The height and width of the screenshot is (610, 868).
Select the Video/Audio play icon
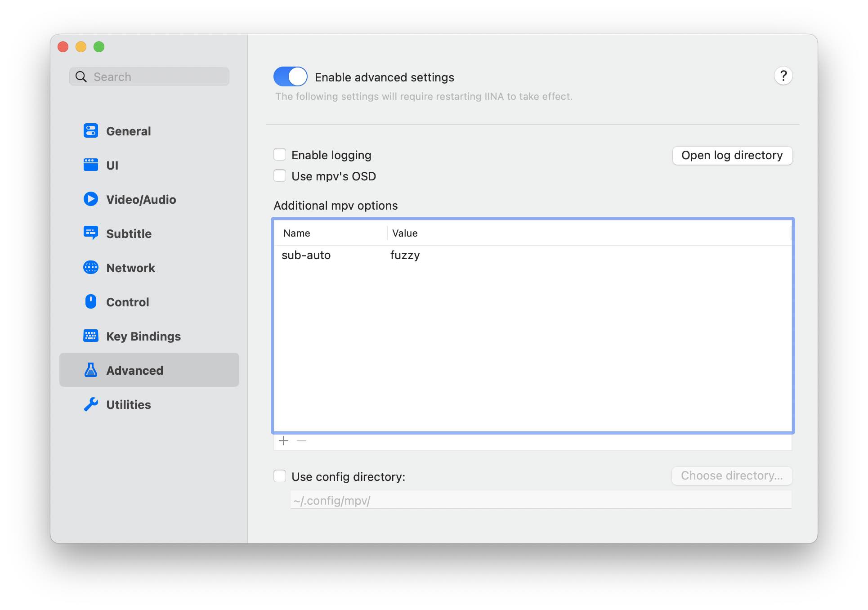click(90, 199)
